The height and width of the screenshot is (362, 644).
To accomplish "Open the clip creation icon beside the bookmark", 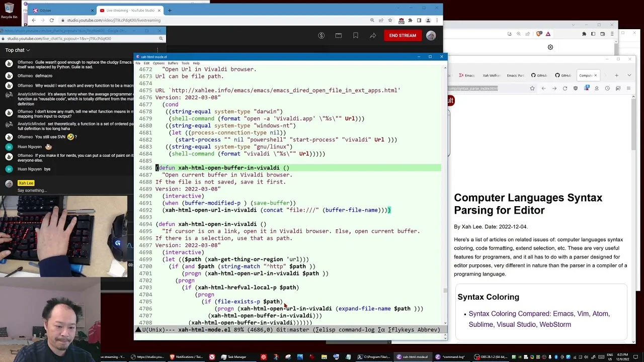I will coord(338,35).
